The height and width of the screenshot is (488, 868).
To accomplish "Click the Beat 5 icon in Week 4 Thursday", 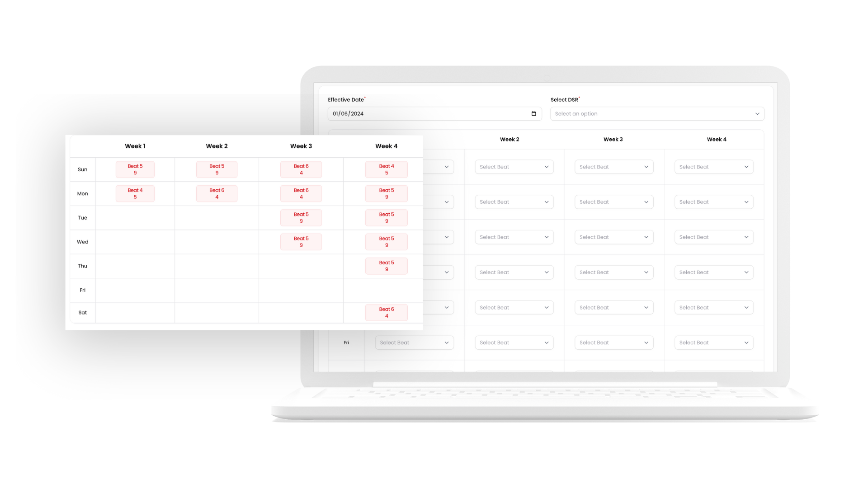I will pos(387,266).
